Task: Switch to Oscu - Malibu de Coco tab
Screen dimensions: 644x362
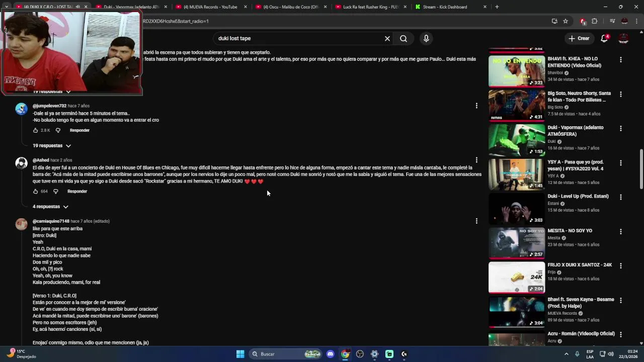Action: [290, 7]
